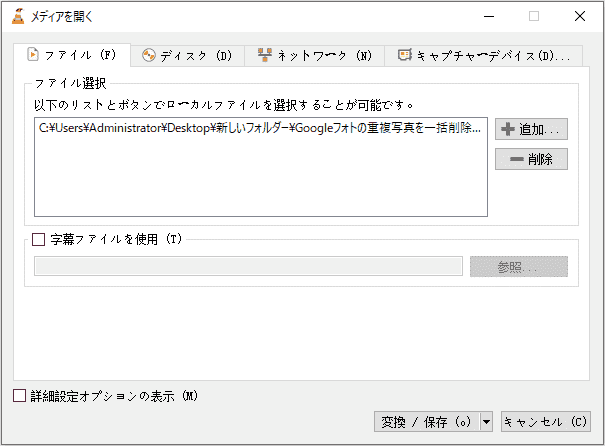Click the capture device icon on the tab

click(x=405, y=55)
